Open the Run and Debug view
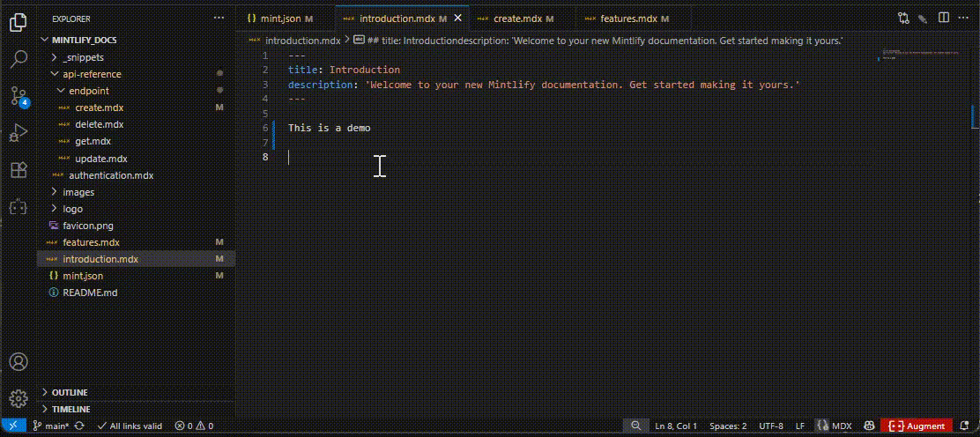The image size is (980, 437). [19, 132]
